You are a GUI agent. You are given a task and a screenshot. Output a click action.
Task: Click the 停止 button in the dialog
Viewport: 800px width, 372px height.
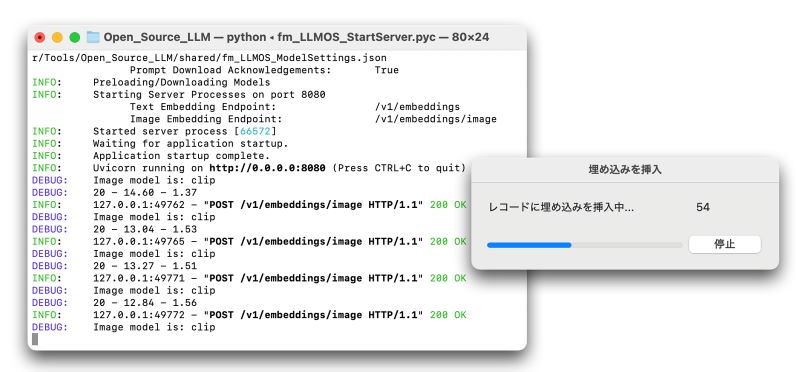point(724,244)
